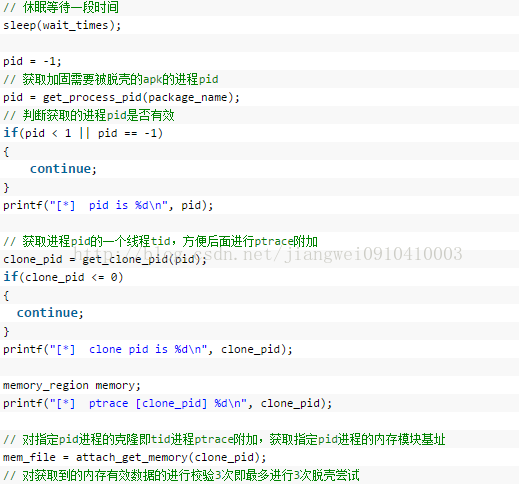Viewport: 519px width, 487px height.
Task: Click the blog.csdn.net watermark URL
Action: tap(268, 254)
